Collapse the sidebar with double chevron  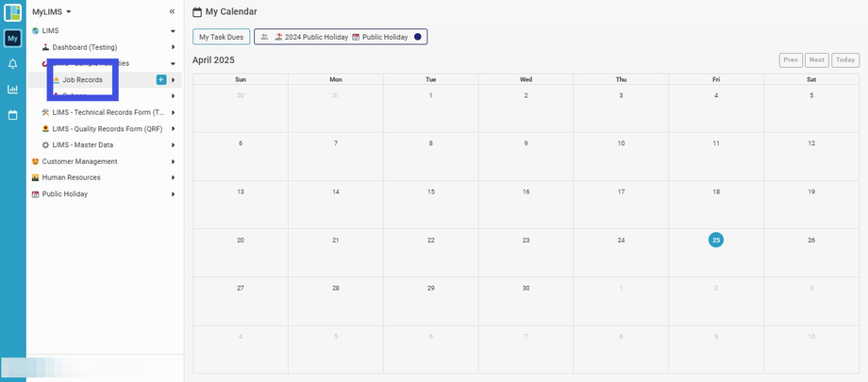172,11
